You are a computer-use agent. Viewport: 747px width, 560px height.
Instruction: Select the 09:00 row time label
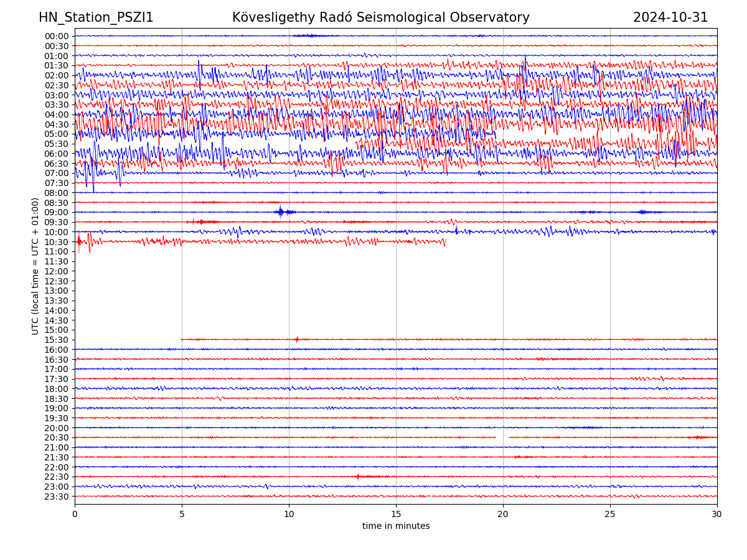pos(56,212)
